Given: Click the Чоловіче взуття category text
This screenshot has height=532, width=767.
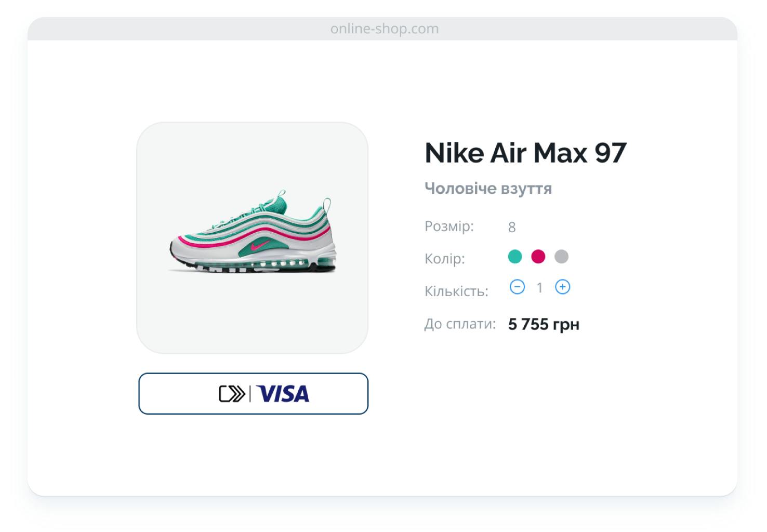Looking at the screenshot, I should coord(488,188).
